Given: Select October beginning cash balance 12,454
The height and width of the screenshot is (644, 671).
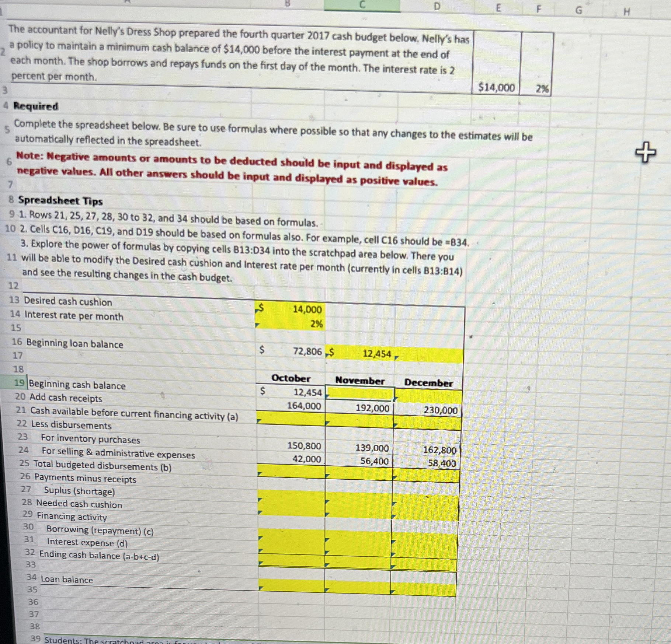Looking at the screenshot, I should 291,392.
